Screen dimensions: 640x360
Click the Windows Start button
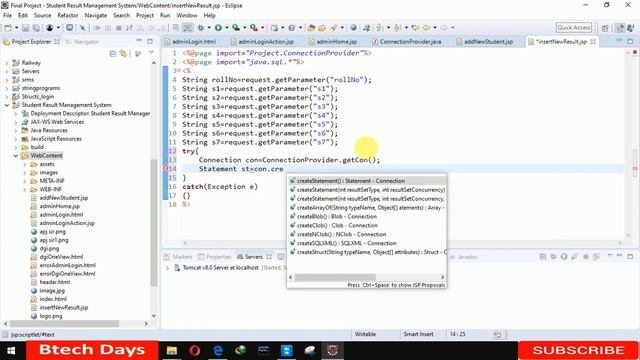click(x=11, y=350)
